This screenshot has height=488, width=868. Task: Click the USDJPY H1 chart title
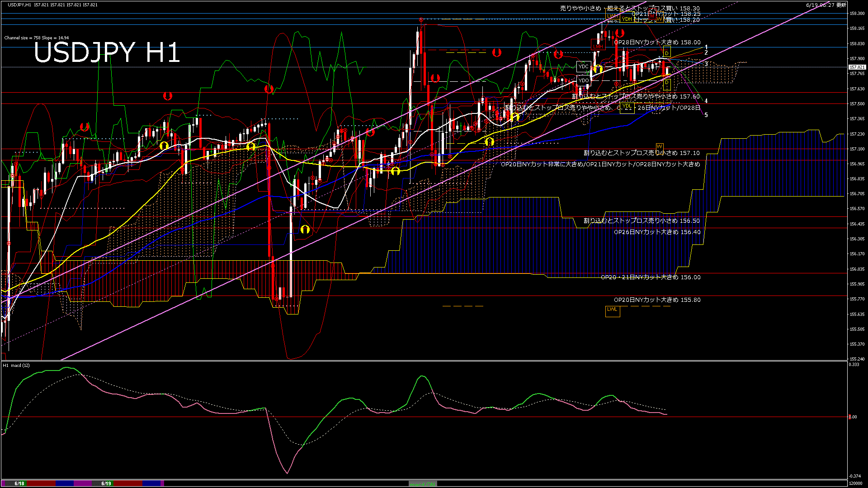pyautogui.click(x=107, y=53)
